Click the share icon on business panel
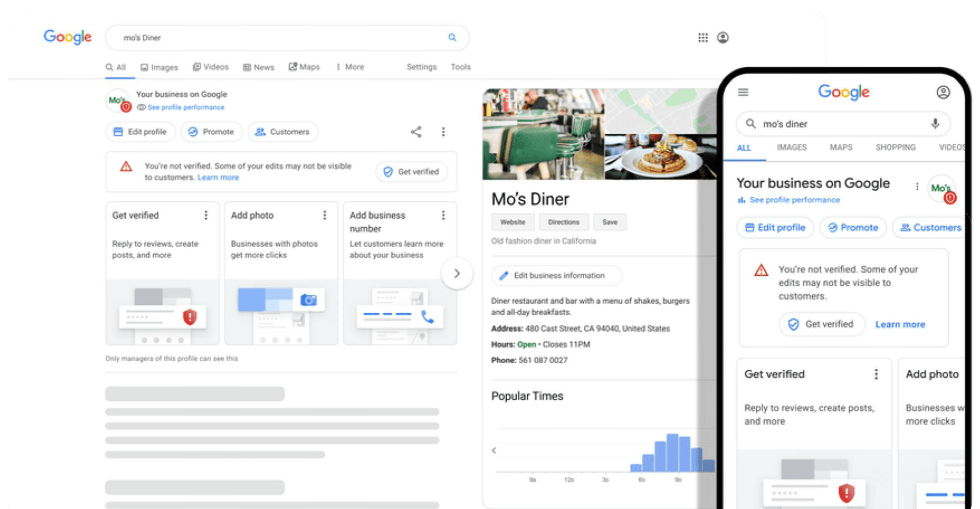 pos(416,132)
